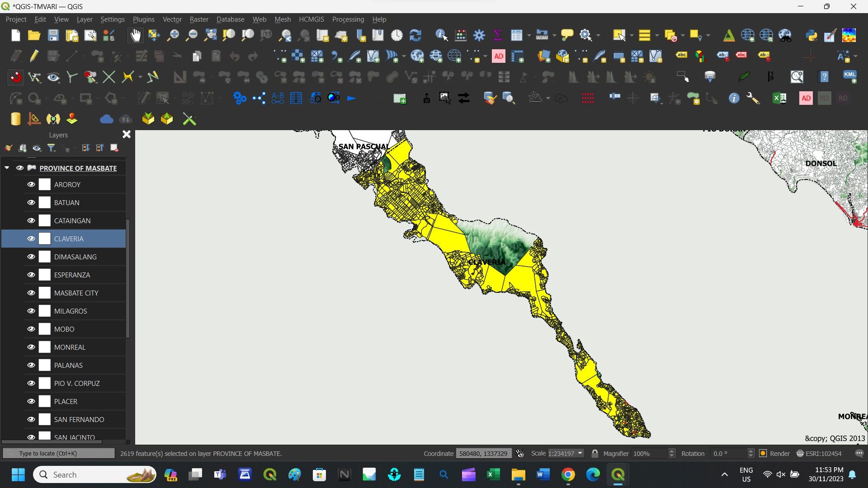Open the select features tool dropdown arrow
The width and height of the screenshot is (868, 488).
(x=632, y=35)
